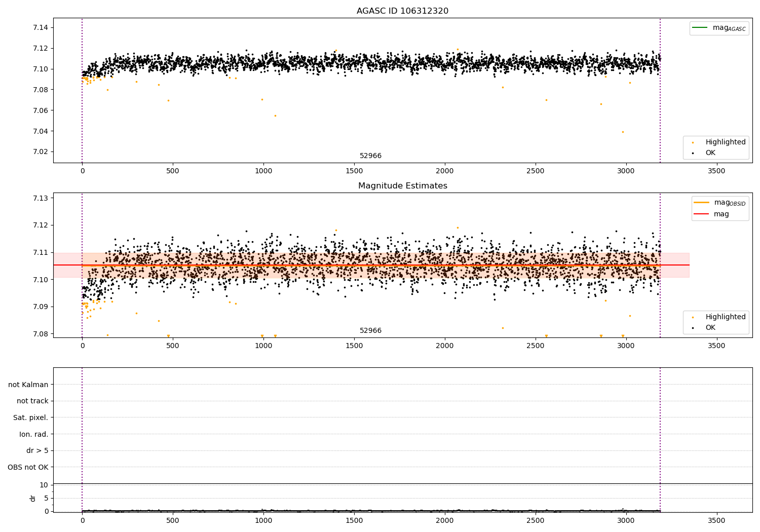The image size is (760, 532).
Task: Click the 52966 label in the Magnitude Estimates plot
Action: point(370,330)
